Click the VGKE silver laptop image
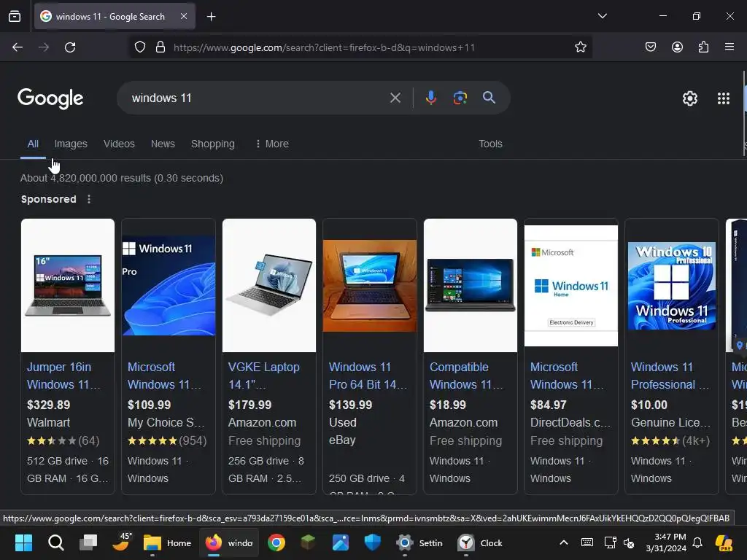The width and height of the screenshot is (747, 560). tap(269, 285)
